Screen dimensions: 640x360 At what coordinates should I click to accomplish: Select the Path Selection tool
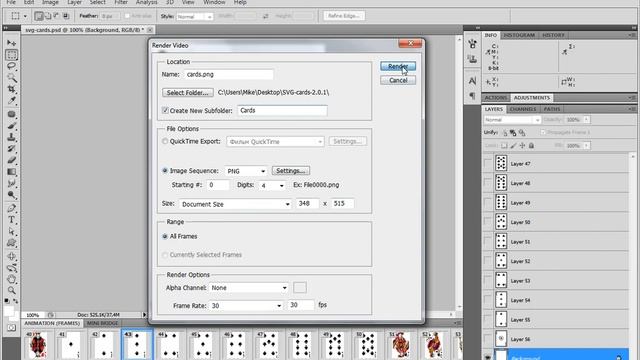11,231
